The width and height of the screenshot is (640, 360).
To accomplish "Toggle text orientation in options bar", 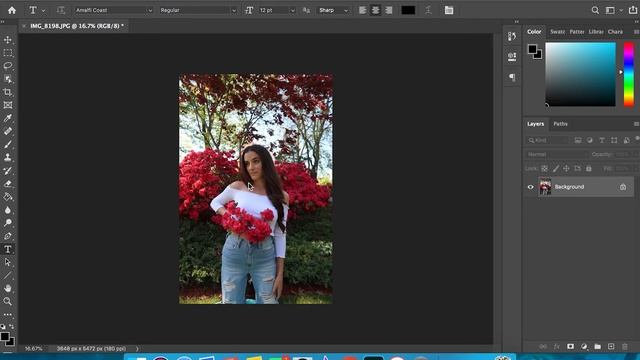I will [61, 10].
